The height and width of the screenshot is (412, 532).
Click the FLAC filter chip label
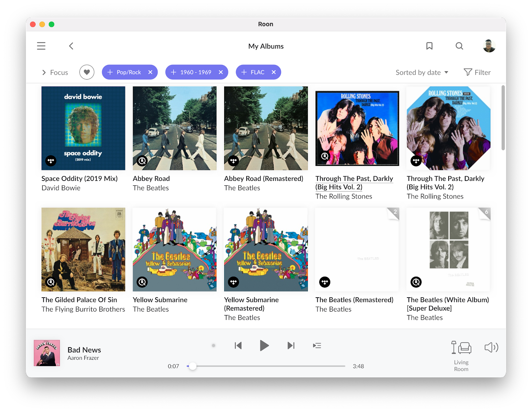258,72
